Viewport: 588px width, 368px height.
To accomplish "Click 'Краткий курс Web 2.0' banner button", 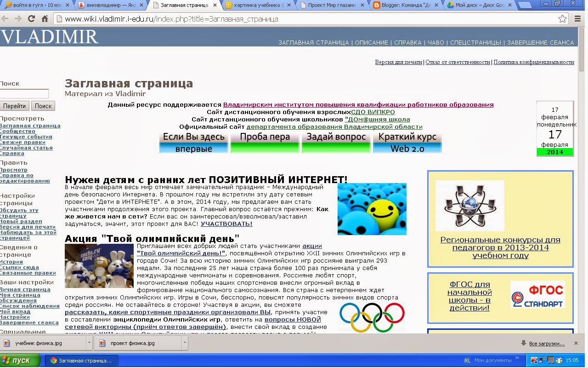I will [x=407, y=143].
